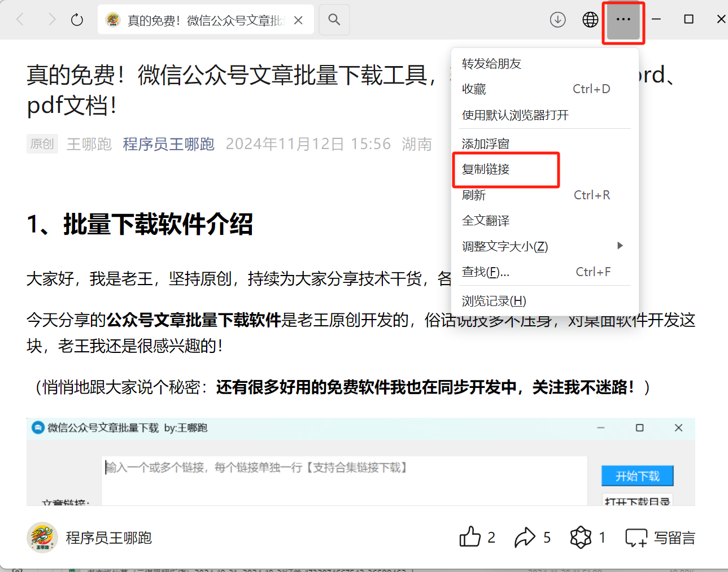Screen dimensions: 728x572
Task: Choose 收藏 in the menu
Action: [474, 89]
